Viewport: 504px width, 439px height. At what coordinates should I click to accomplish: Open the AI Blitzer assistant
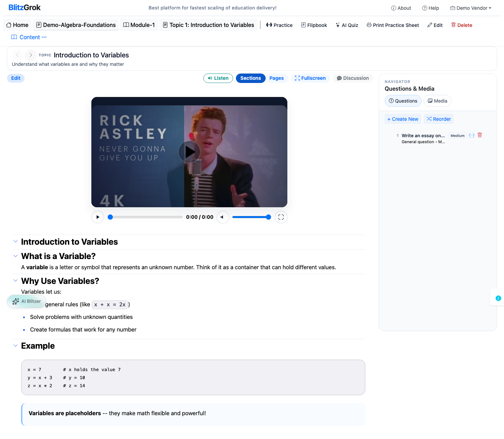(x=27, y=301)
